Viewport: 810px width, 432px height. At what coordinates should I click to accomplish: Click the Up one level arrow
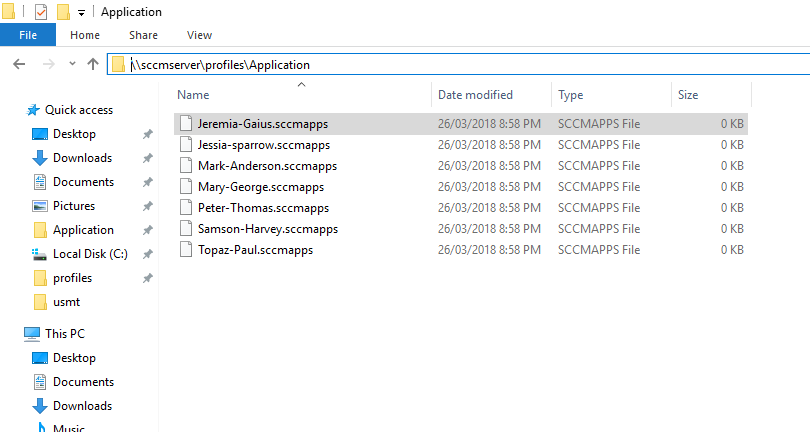click(x=93, y=65)
